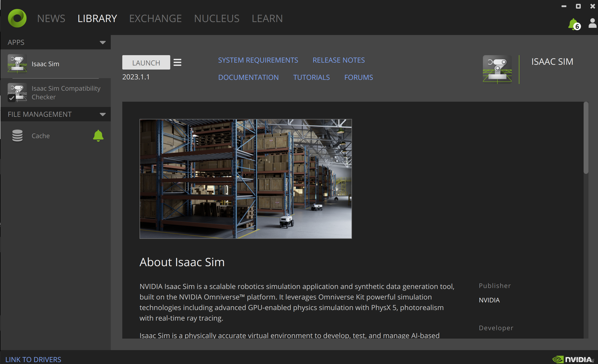Screen dimensions: 598x364
Task: Open the hamburger menu next to Launch
Action: click(177, 63)
